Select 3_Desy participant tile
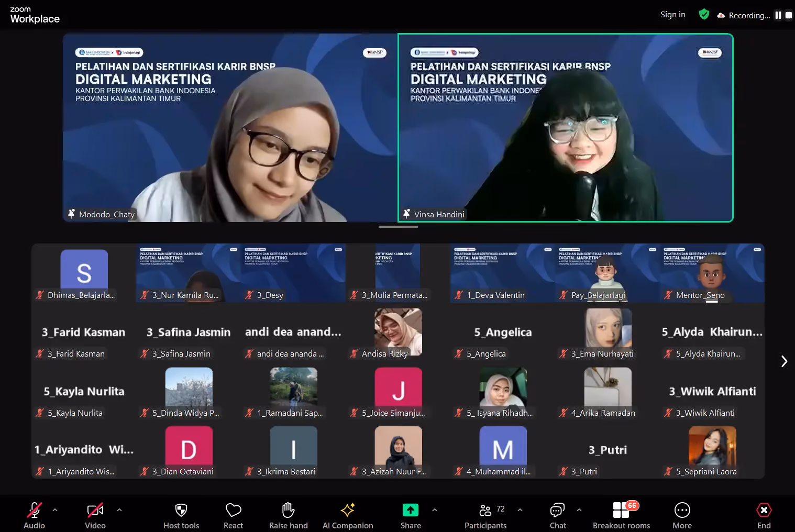 click(293, 273)
